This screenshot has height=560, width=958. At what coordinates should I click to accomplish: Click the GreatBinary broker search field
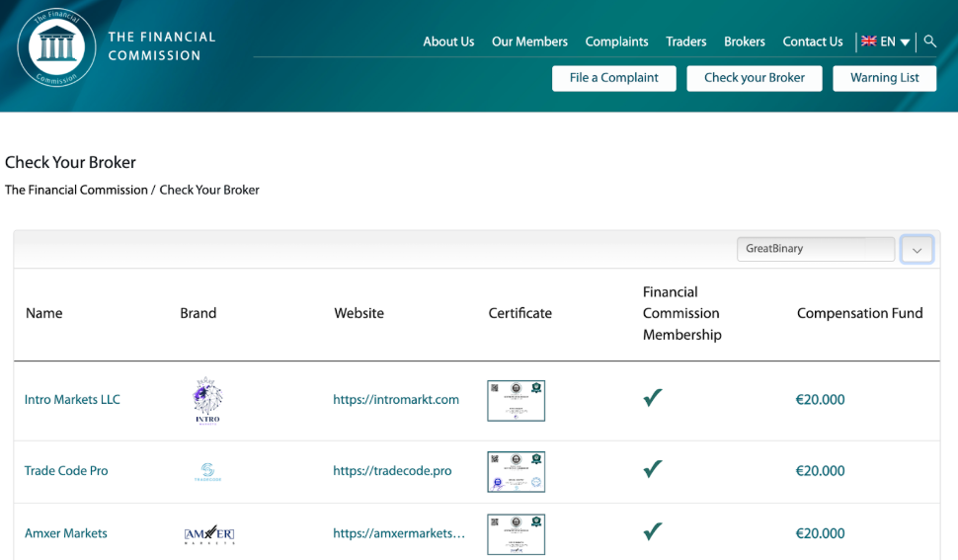coord(815,249)
